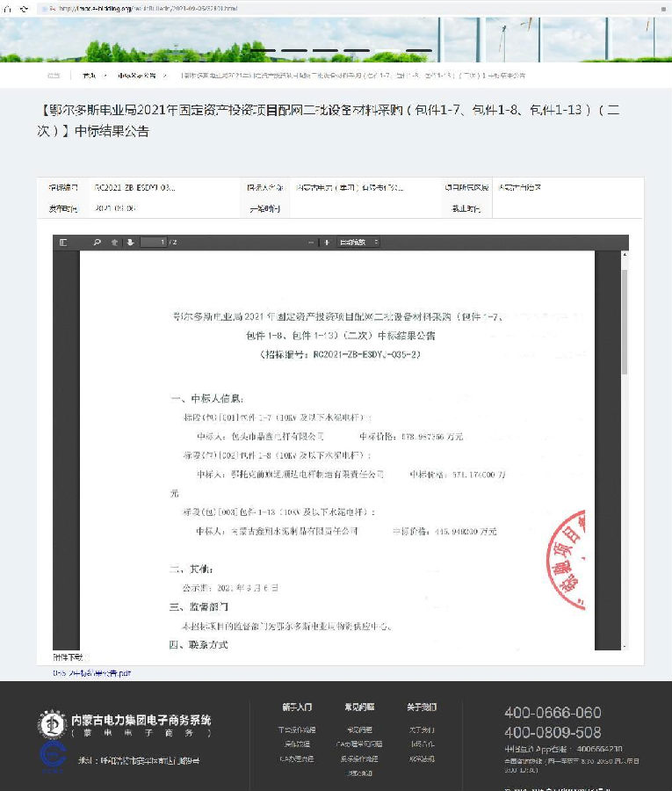
Task: Click the blue certification badge in footer
Action: tap(52, 757)
